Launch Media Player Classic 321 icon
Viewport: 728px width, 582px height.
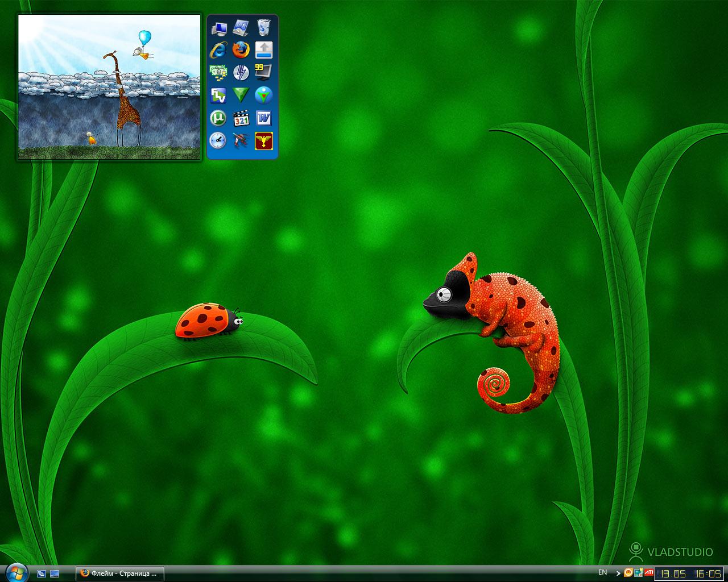pos(241,118)
